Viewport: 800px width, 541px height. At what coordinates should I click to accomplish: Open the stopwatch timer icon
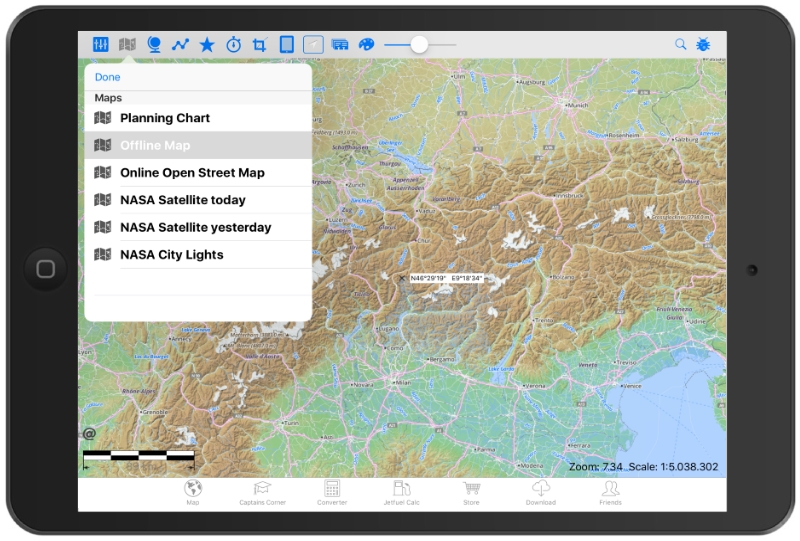click(x=234, y=44)
